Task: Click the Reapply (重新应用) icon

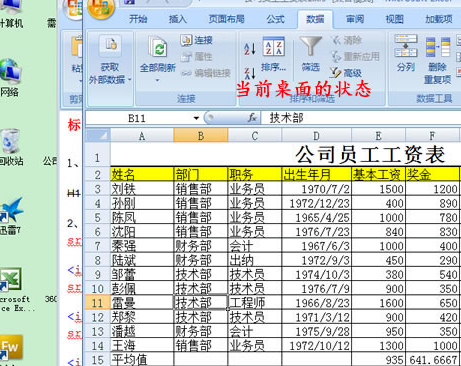Action: [336, 57]
